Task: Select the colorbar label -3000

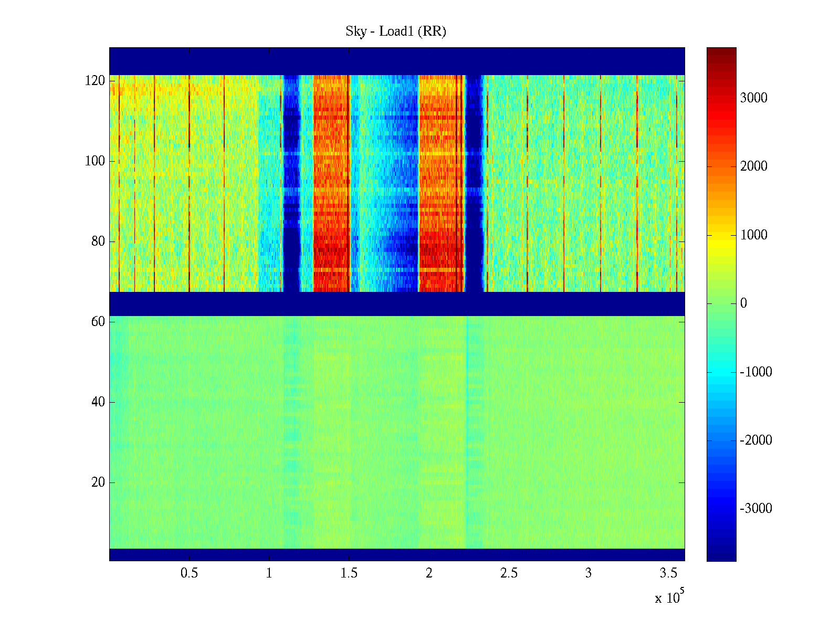Action: point(755,509)
